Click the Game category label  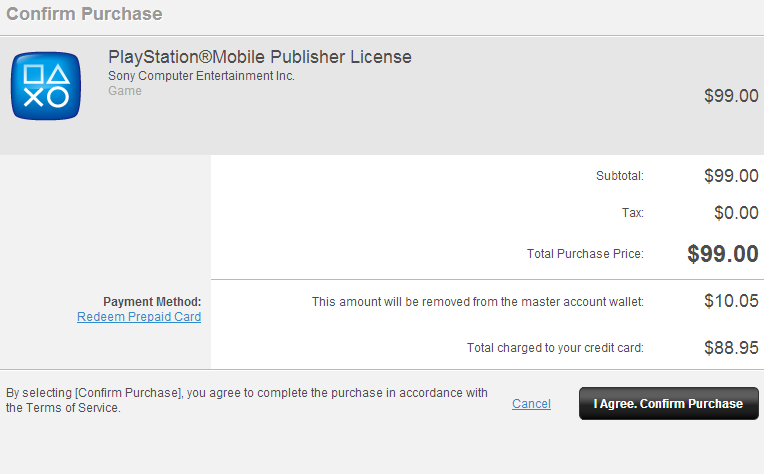click(125, 91)
